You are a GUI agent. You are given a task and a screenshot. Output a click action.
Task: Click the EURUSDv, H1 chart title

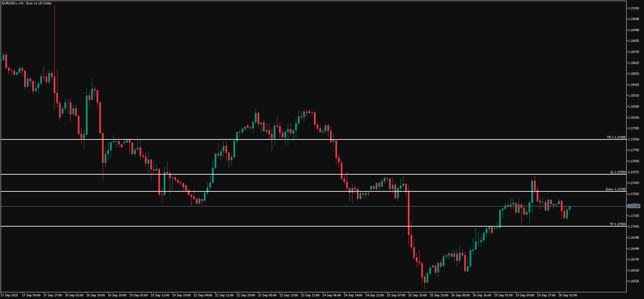[x=27, y=3]
